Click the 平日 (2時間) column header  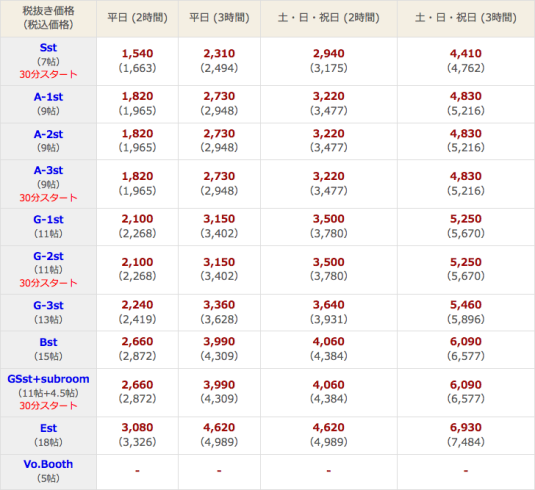point(138,18)
